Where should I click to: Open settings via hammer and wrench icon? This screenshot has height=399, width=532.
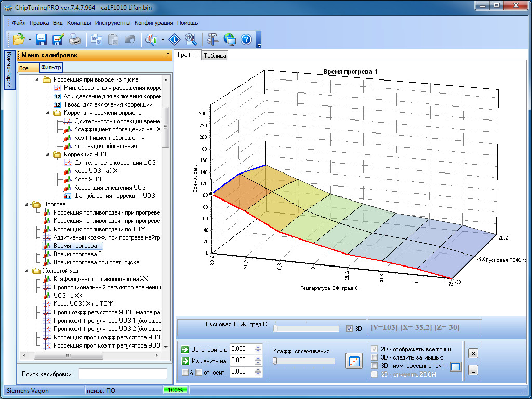tap(213, 39)
